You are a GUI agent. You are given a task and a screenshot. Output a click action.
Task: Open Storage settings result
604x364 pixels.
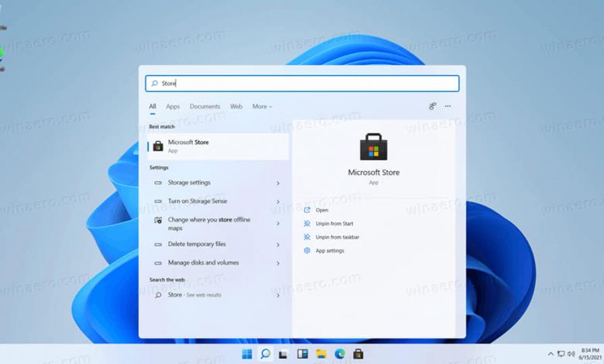point(218,183)
